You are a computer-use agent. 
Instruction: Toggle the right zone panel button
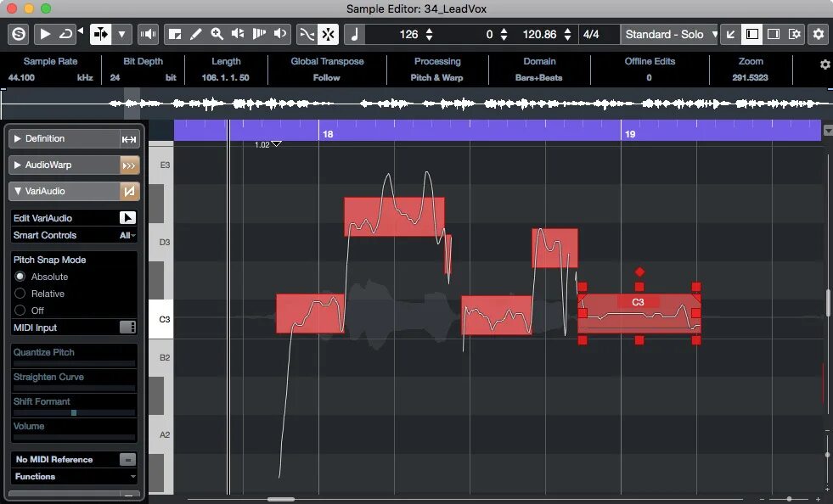tap(774, 35)
